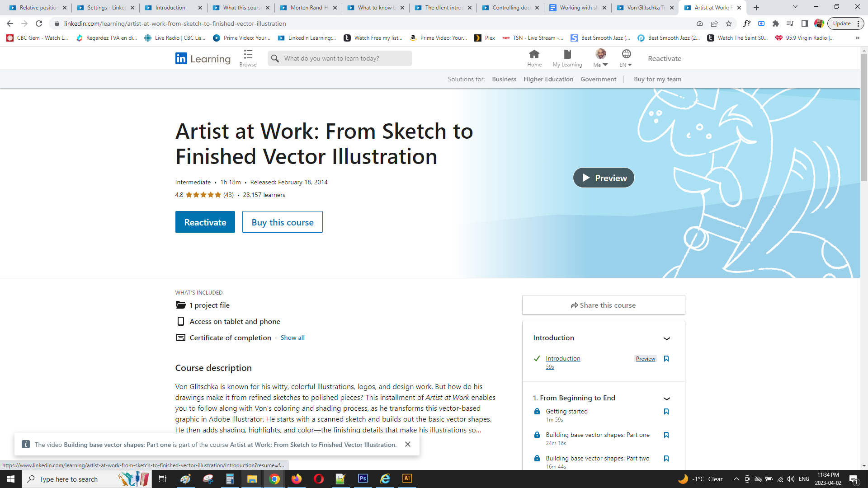The height and width of the screenshot is (488, 868).
Task: Open the Browse menu icon
Action: click(248, 55)
